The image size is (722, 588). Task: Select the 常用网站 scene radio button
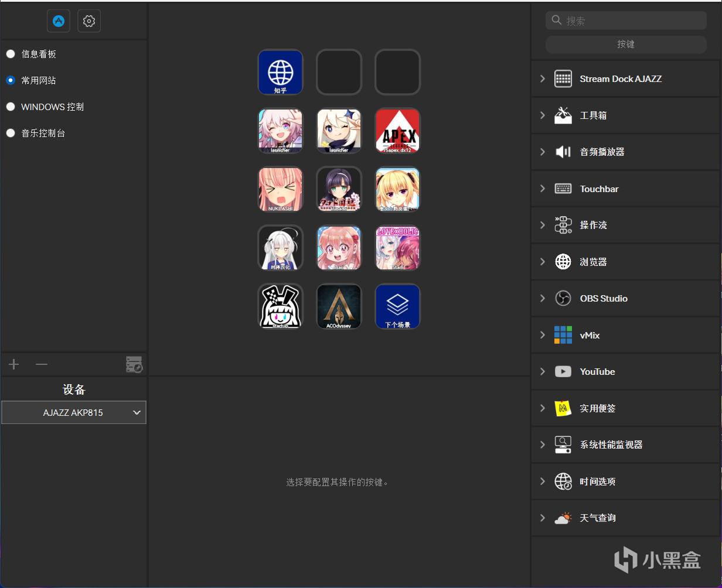(11, 80)
